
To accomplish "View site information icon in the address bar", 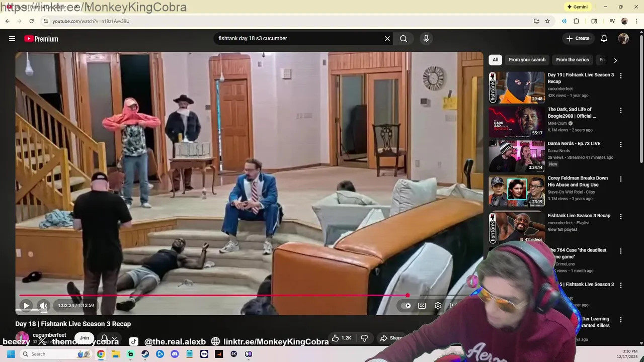I will 46,21.
